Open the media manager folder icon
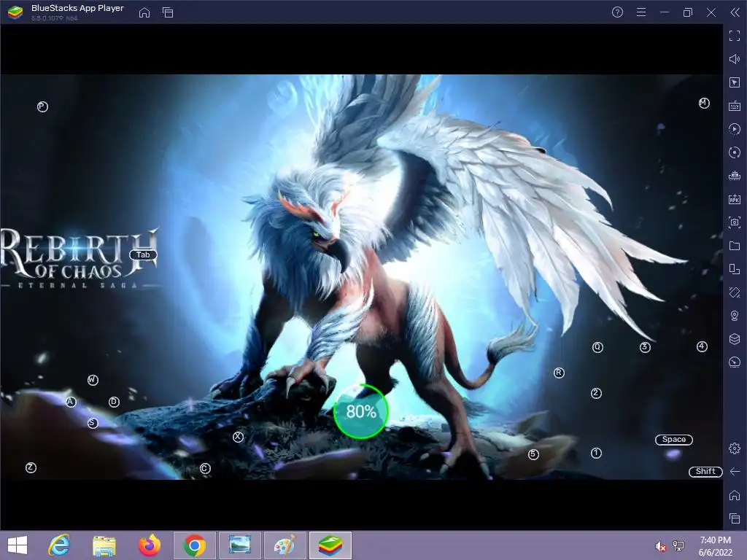Image resolution: width=747 pixels, height=560 pixels. point(735,246)
